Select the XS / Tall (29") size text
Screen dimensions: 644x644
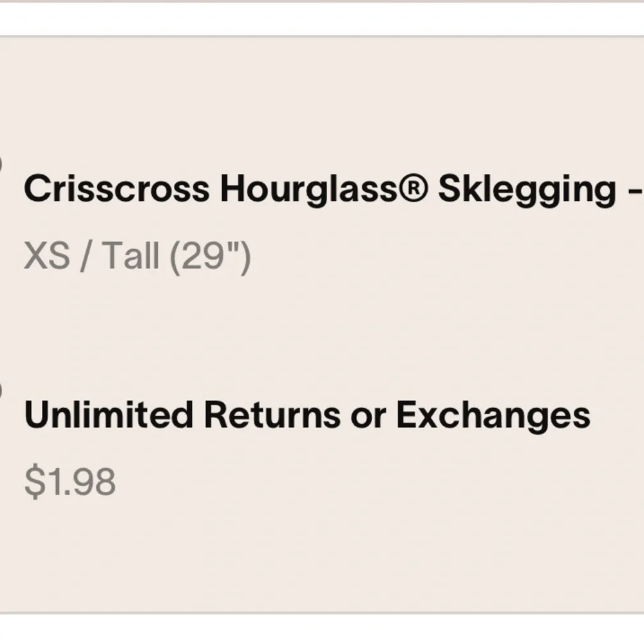[x=137, y=256]
